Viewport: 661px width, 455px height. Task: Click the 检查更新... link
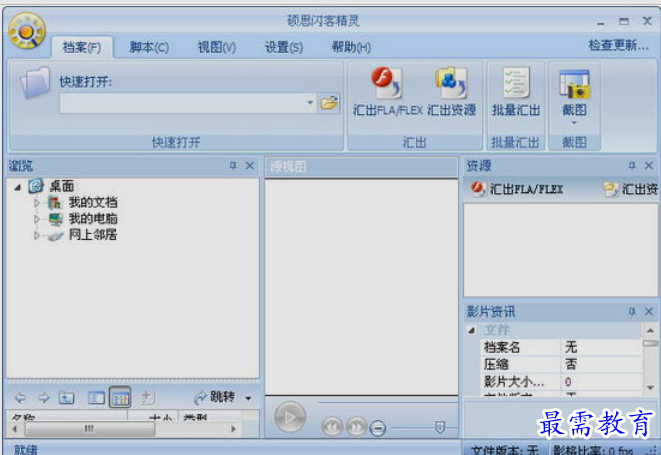618,45
